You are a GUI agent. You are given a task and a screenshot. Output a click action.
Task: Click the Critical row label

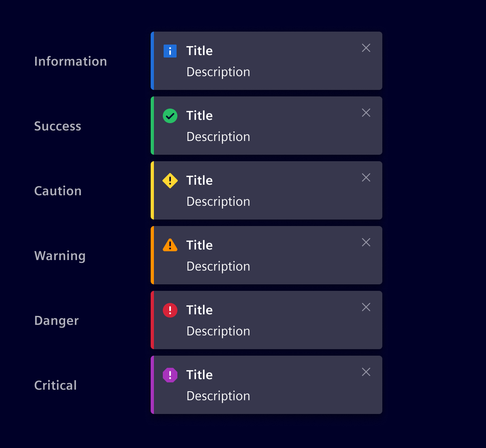[55, 385]
